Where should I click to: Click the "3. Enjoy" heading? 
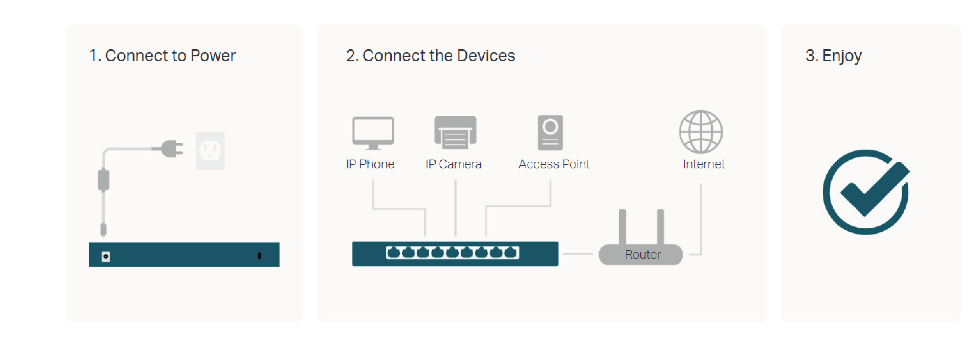pos(834,56)
